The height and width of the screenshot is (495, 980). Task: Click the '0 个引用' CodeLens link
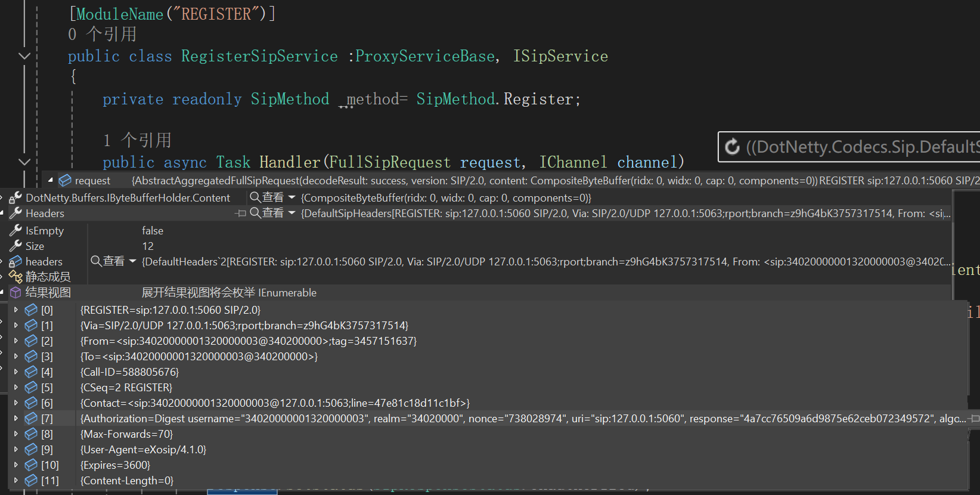[103, 35]
